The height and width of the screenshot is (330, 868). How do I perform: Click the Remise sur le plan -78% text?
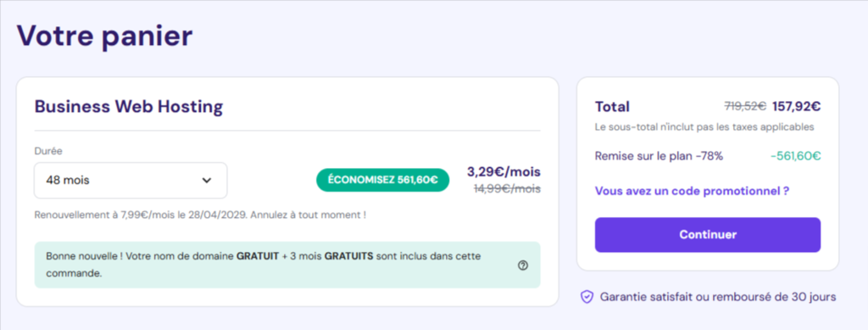coord(659,156)
